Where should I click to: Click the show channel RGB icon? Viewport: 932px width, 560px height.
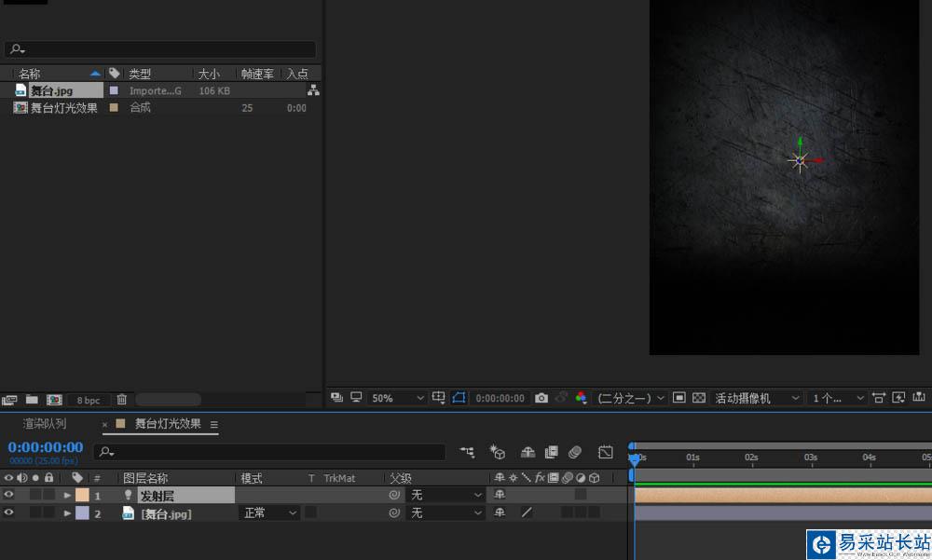[581, 398]
